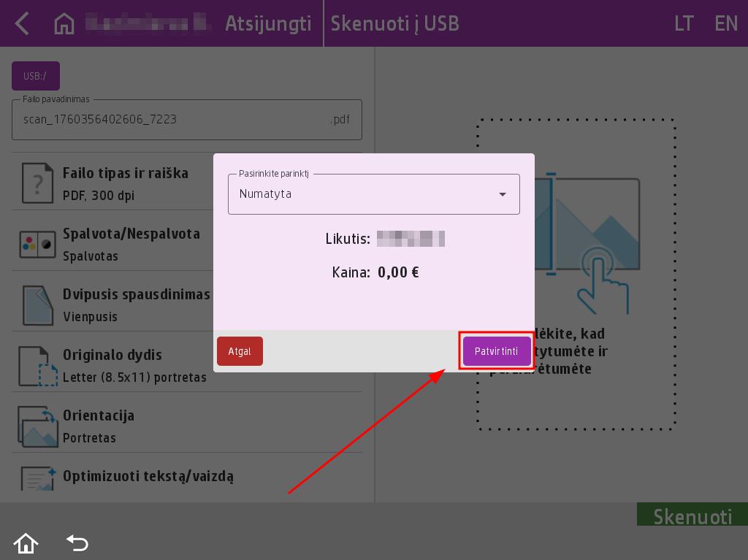This screenshot has width=748, height=560.
Task: Tap the back chevron in the top bar
Action: (x=22, y=23)
